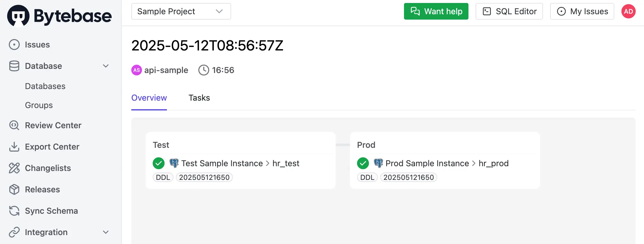Switch to the Overview tab
The image size is (644, 244).
(149, 98)
